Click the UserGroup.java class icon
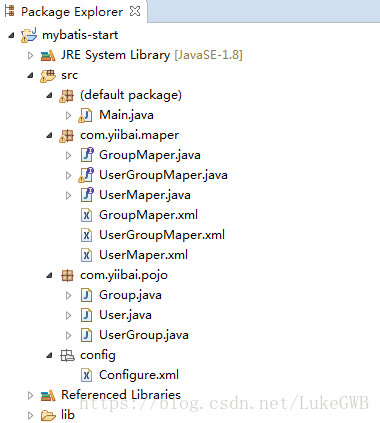The image size is (380, 423). [86, 335]
